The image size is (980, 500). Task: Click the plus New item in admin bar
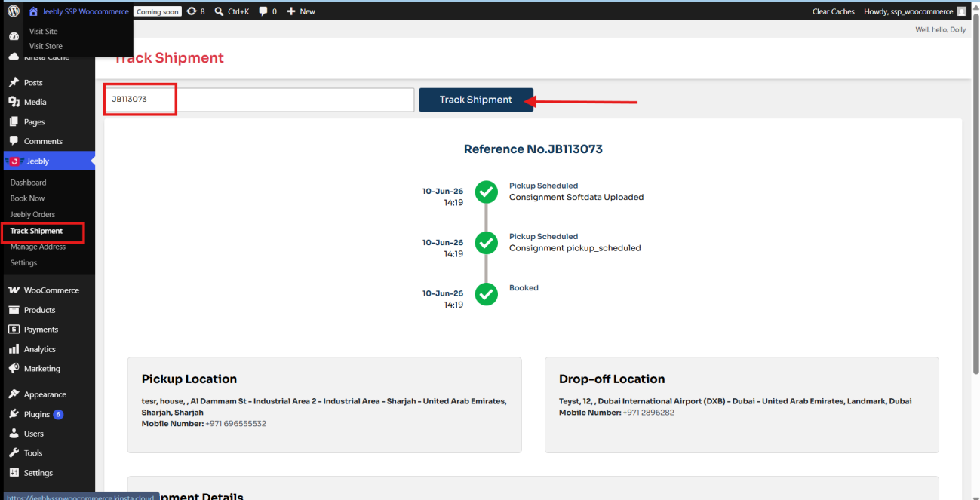coord(301,11)
